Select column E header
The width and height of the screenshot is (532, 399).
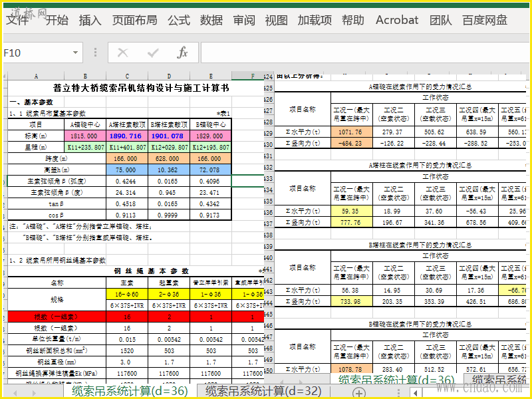pos(211,76)
